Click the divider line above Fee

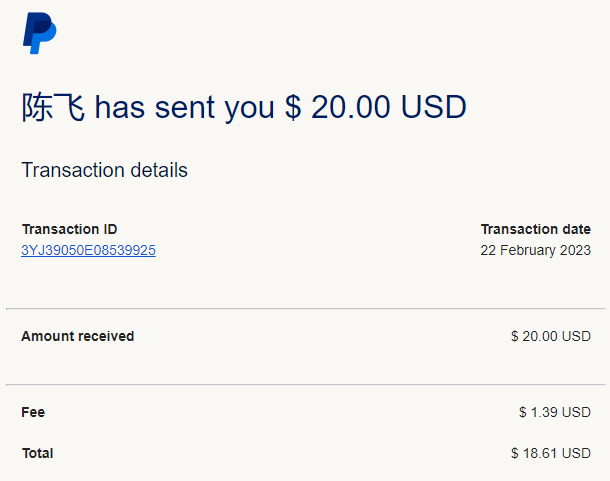[x=306, y=384]
